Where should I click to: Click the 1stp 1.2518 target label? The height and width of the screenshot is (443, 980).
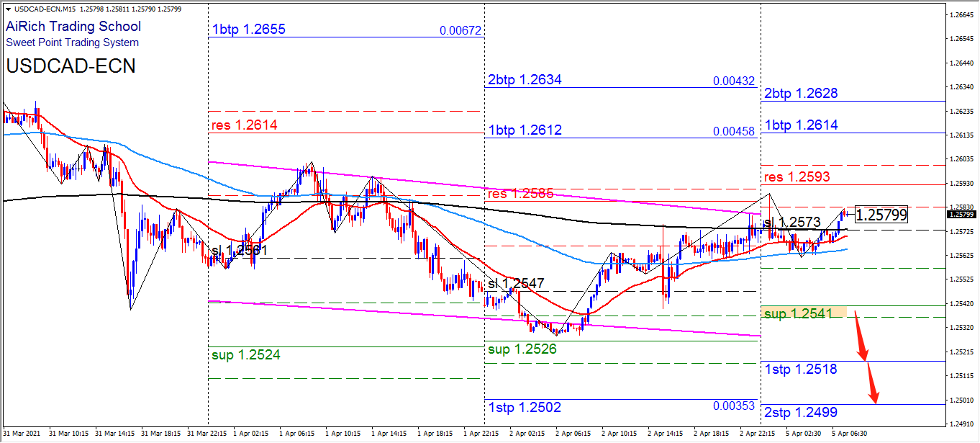click(801, 369)
